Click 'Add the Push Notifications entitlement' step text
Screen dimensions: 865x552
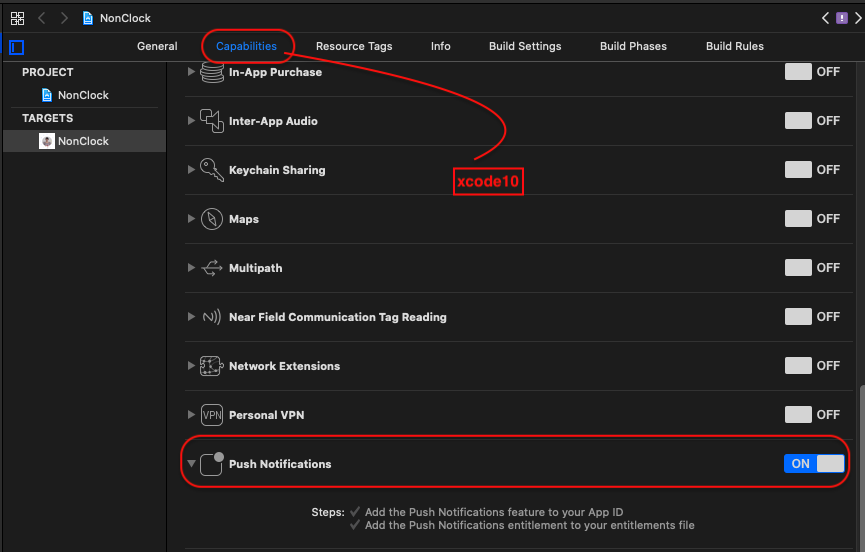530,526
